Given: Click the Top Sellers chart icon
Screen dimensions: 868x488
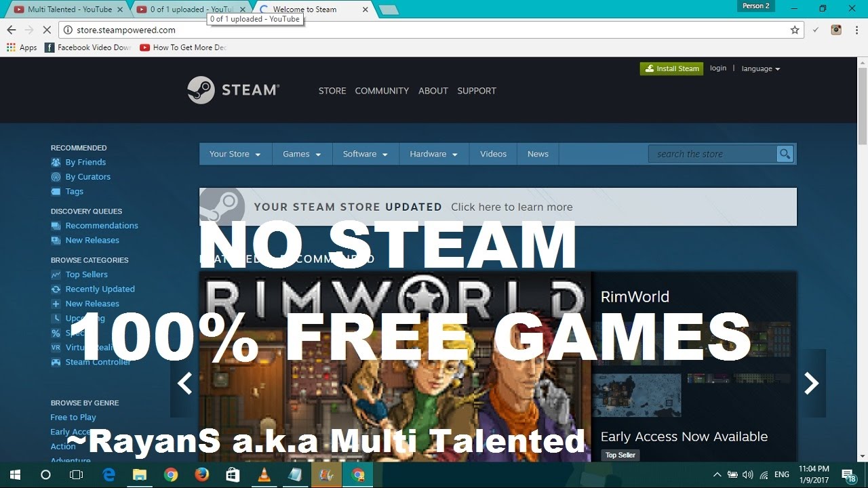Looking at the screenshot, I should [56, 274].
